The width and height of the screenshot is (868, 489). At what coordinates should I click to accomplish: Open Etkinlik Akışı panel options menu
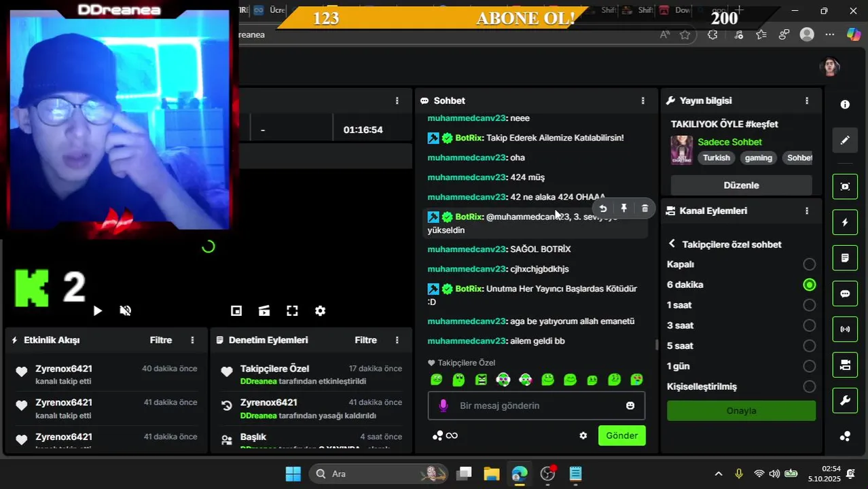pos(192,340)
